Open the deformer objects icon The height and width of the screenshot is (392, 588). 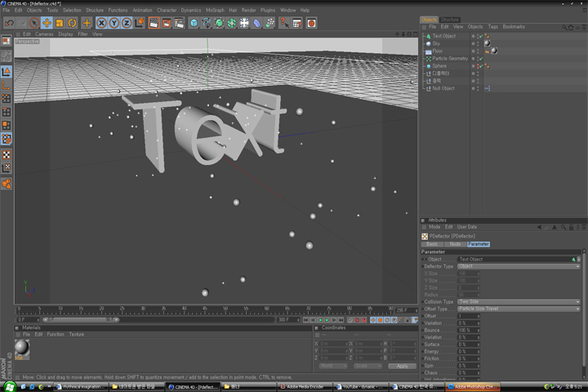257,23
